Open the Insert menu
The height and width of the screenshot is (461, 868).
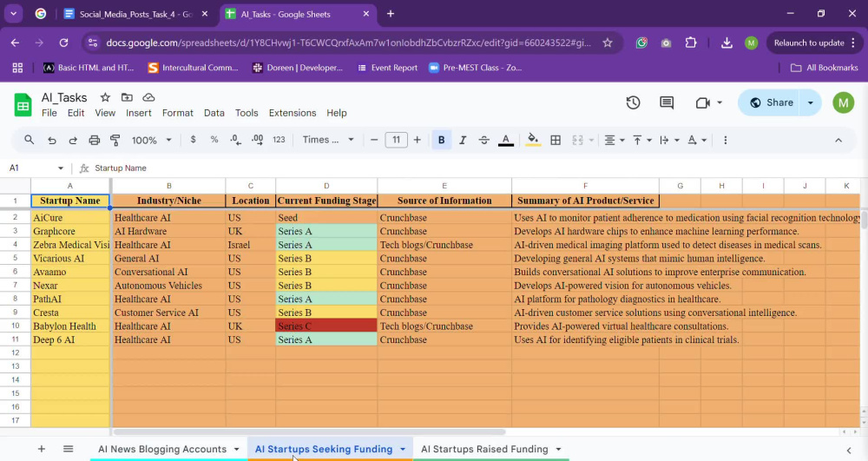click(138, 113)
